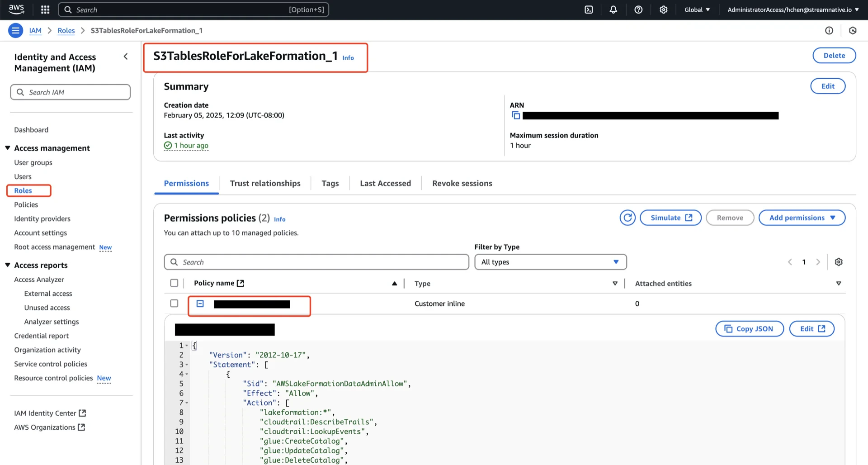Open the Revoke sessions tab
Image resolution: width=868 pixels, height=465 pixels.
pos(462,183)
